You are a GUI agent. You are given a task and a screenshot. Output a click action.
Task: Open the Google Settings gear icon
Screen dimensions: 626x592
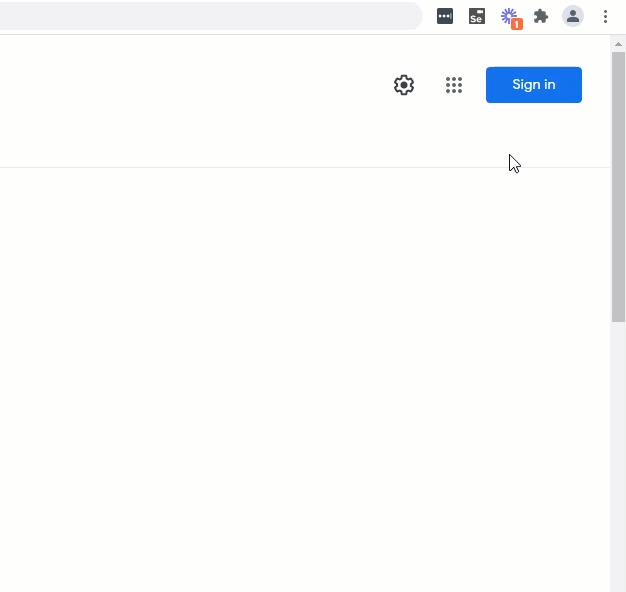pyautogui.click(x=404, y=85)
